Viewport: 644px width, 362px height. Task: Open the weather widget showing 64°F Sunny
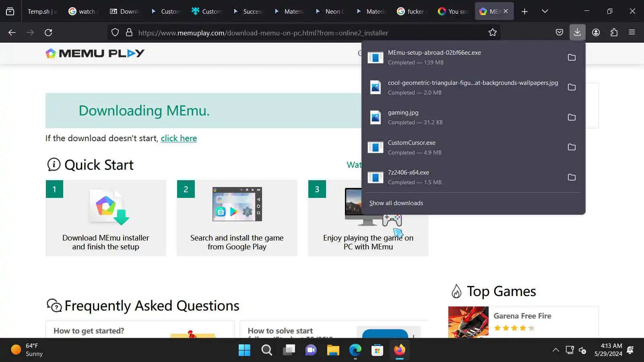(27, 350)
